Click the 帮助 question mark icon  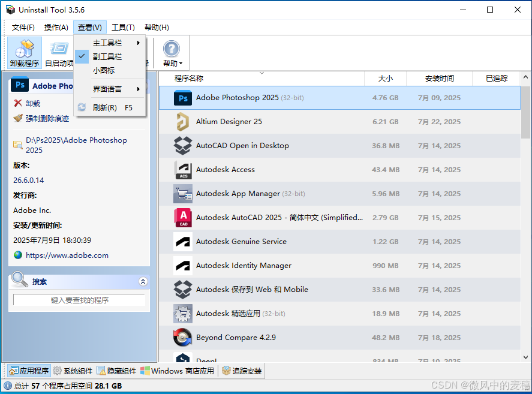click(172, 49)
